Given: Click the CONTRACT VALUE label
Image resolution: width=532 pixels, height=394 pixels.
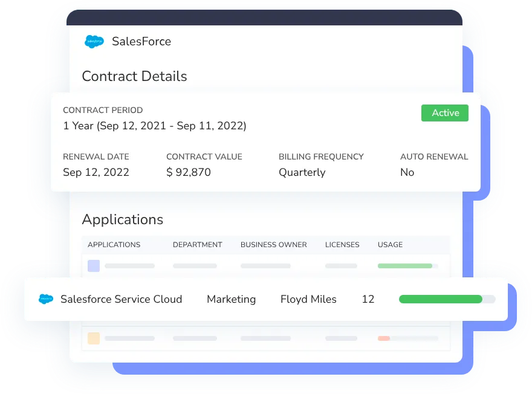Looking at the screenshot, I should (204, 157).
